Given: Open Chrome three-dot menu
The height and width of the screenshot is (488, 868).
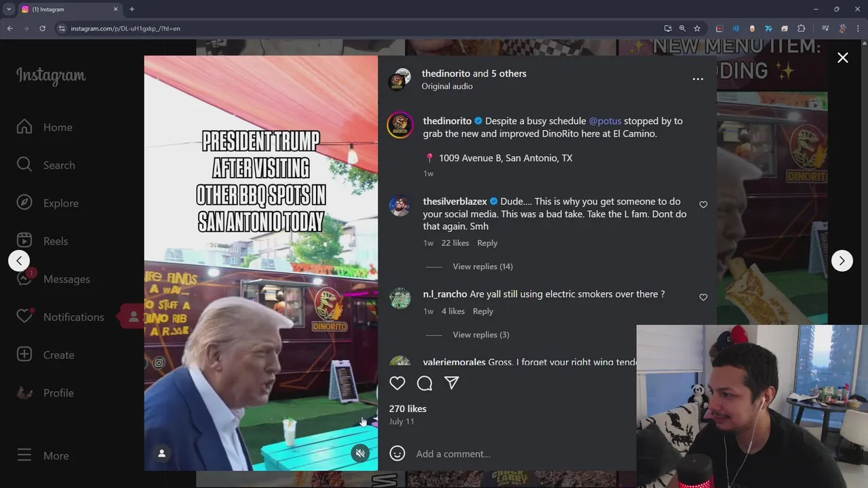Looking at the screenshot, I should (858, 28).
